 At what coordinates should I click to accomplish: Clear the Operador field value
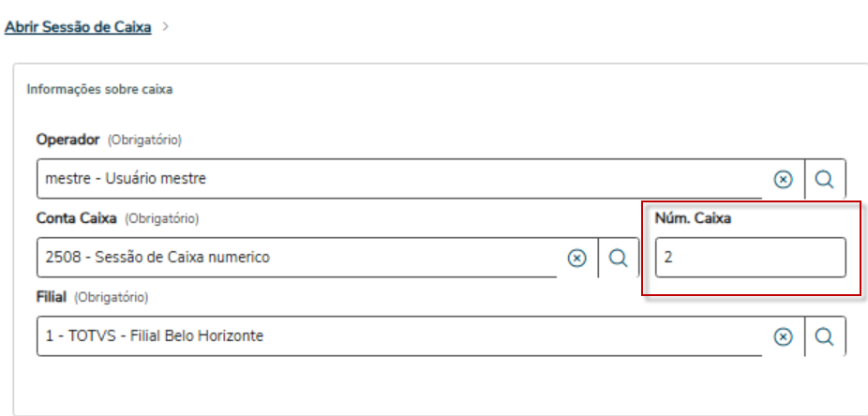(783, 179)
